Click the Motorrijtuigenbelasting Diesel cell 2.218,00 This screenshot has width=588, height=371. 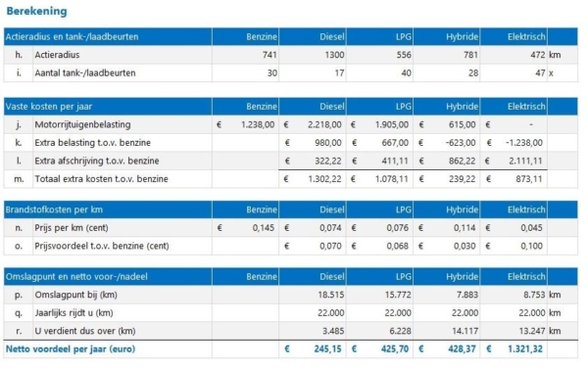click(324, 124)
